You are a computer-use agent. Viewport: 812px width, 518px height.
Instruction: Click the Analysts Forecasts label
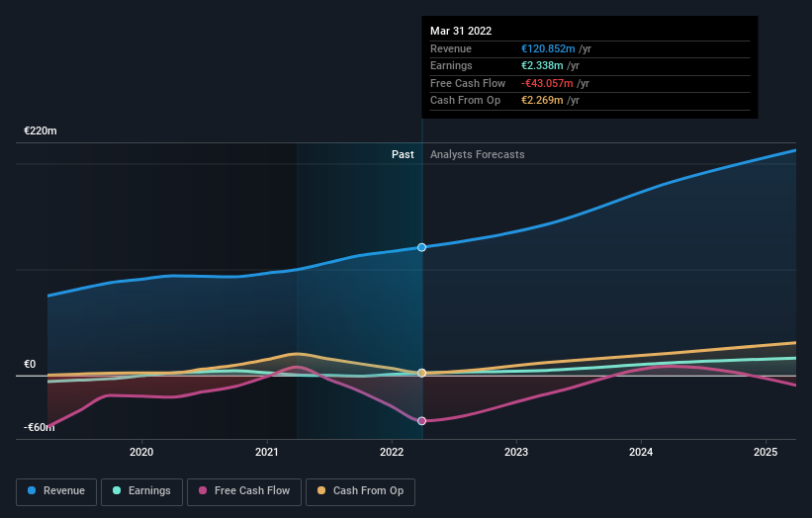point(478,155)
